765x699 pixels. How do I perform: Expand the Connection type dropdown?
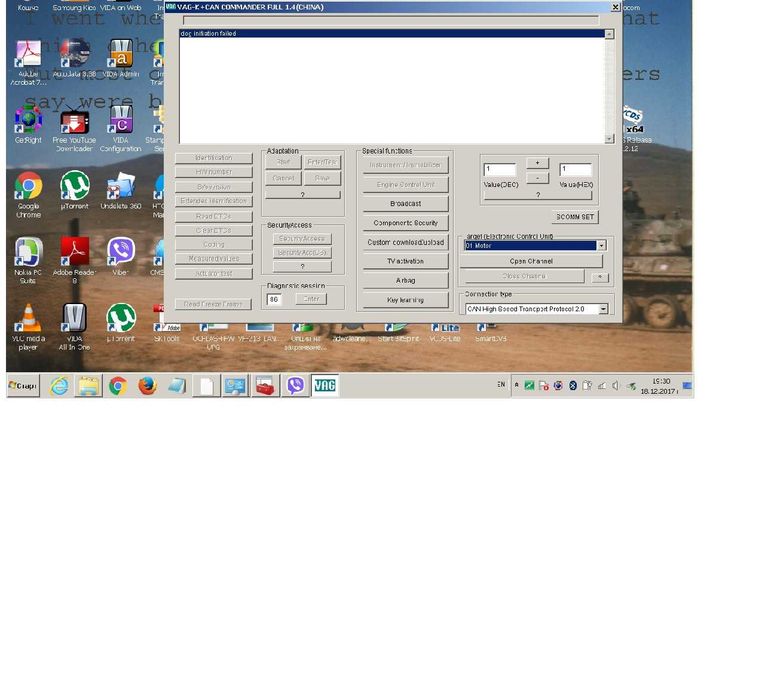coord(603,309)
